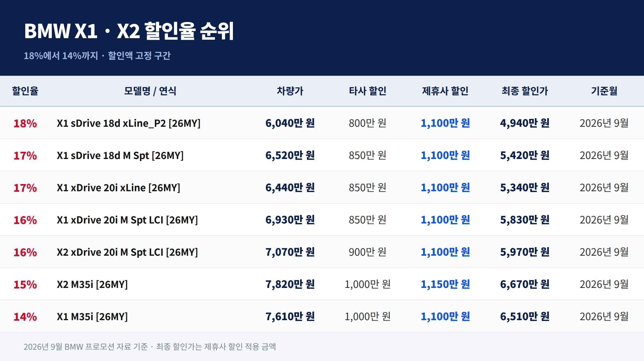The width and height of the screenshot is (644, 361).
Task: Click final price 6,670만 원
Action: click(x=525, y=284)
